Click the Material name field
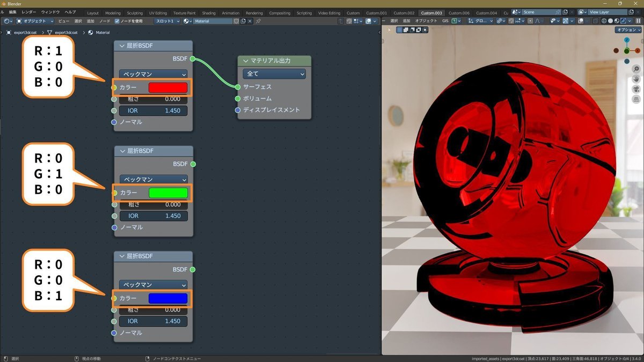Viewport: 644px width, 362px height. (213, 21)
